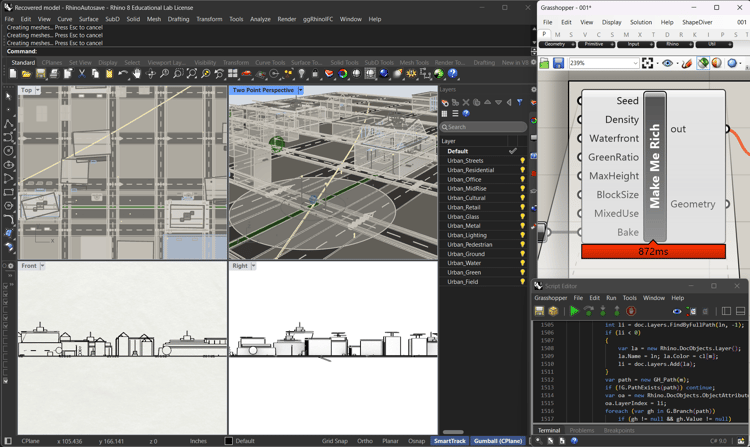Open the Grasshopper zoom level dropdown
750x447 pixels.
(635, 63)
